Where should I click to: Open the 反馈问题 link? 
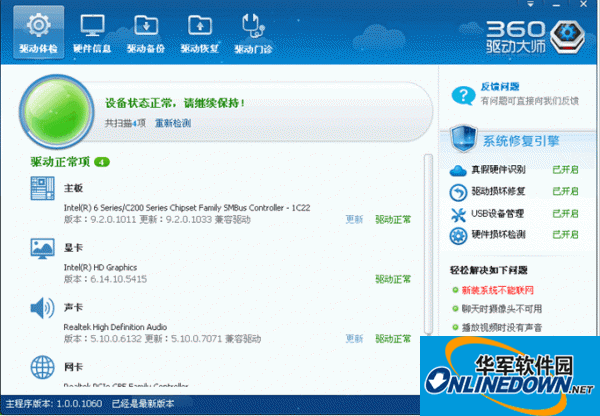(500, 87)
